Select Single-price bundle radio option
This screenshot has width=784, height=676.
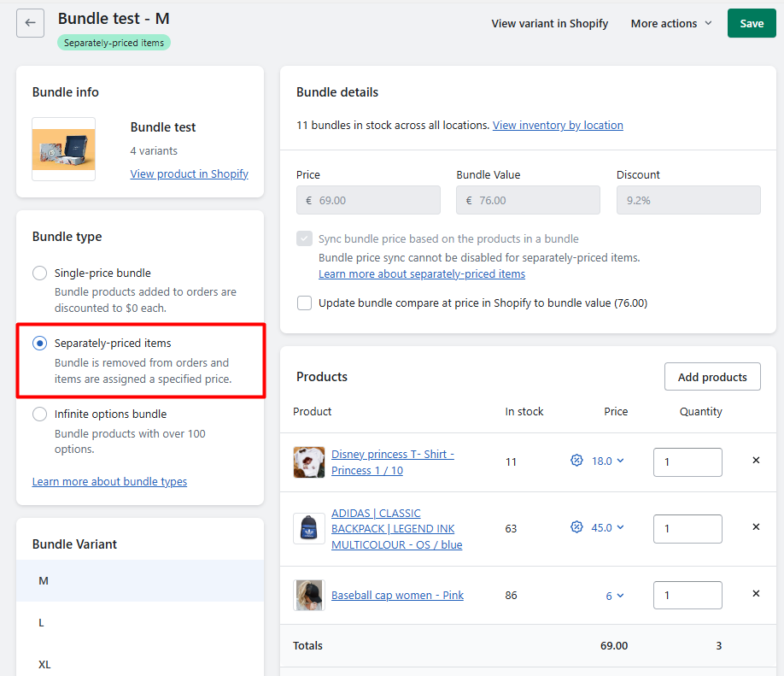pyautogui.click(x=39, y=273)
